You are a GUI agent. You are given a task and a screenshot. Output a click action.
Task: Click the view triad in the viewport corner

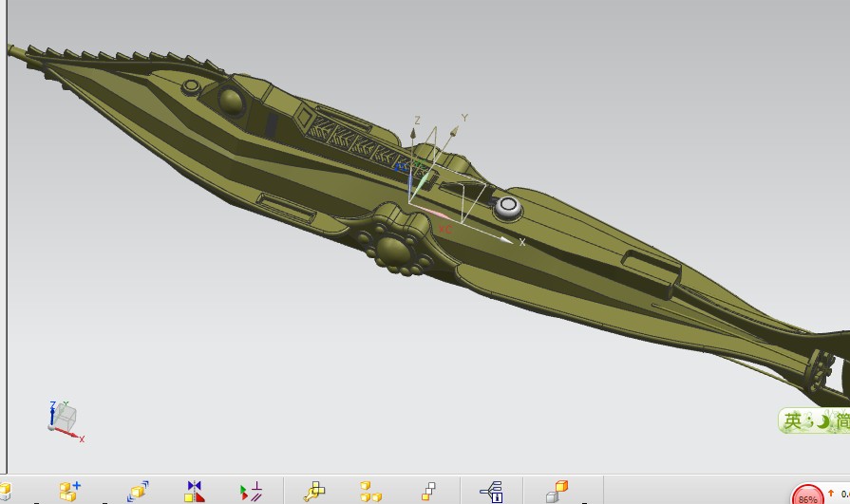pos(65,421)
